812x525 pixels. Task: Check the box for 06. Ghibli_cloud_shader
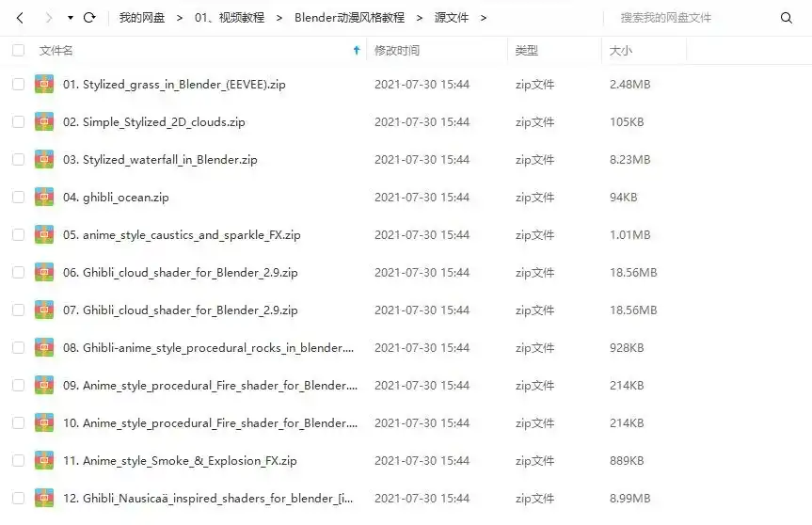[x=18, y=272]
